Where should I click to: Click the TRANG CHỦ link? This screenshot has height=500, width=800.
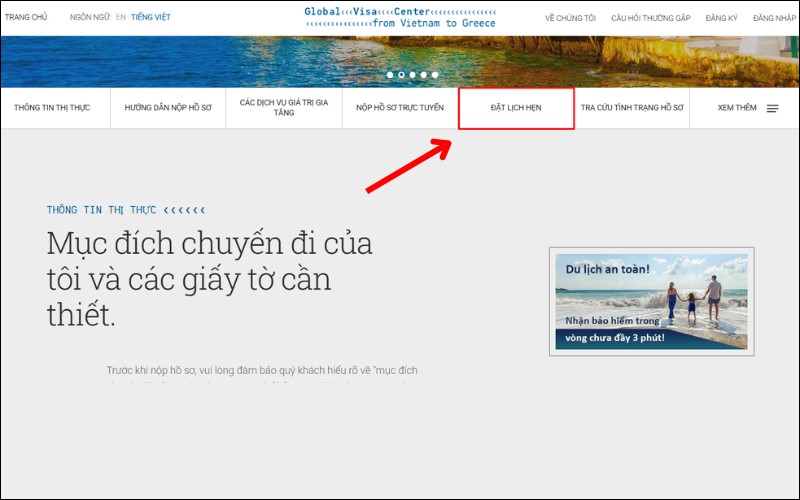pos(25,18)
